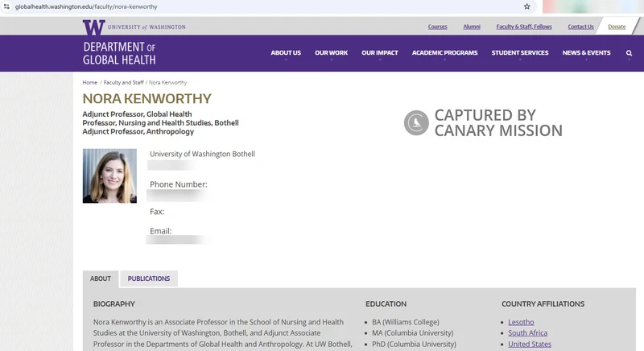Click the Nora Kenworthy page heading
Screen dimensions: 644x351
pos(147,99)
